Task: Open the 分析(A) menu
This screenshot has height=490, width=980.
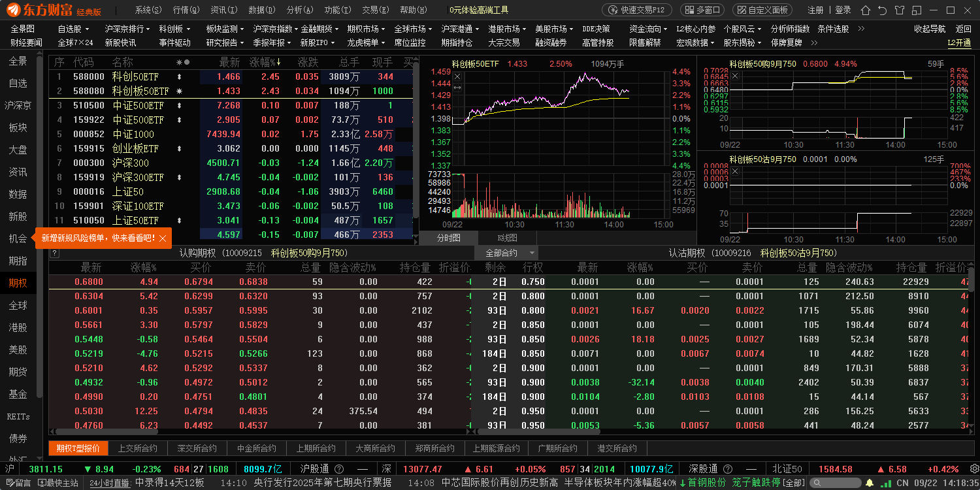Action: point(300,10)
